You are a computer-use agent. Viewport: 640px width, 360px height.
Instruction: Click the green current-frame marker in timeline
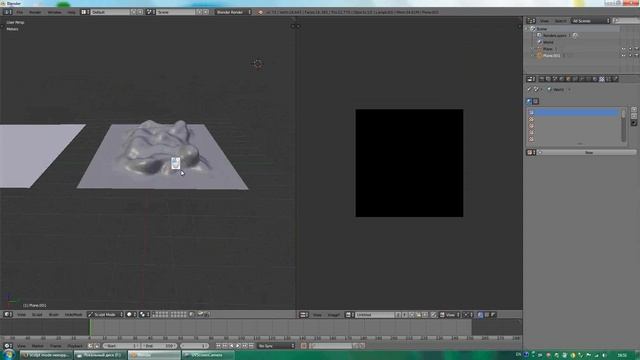(x=90, y=328)
